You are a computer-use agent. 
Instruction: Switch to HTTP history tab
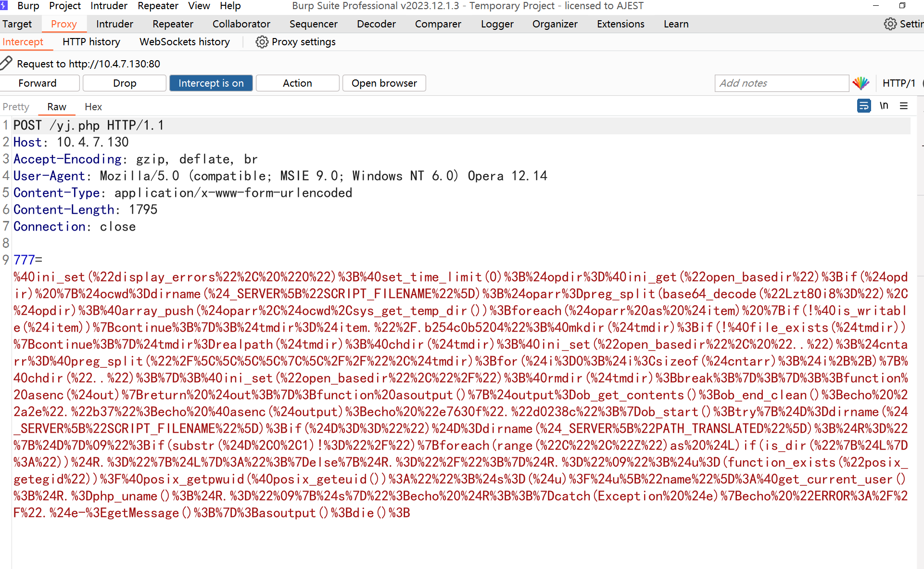point(91,42)
